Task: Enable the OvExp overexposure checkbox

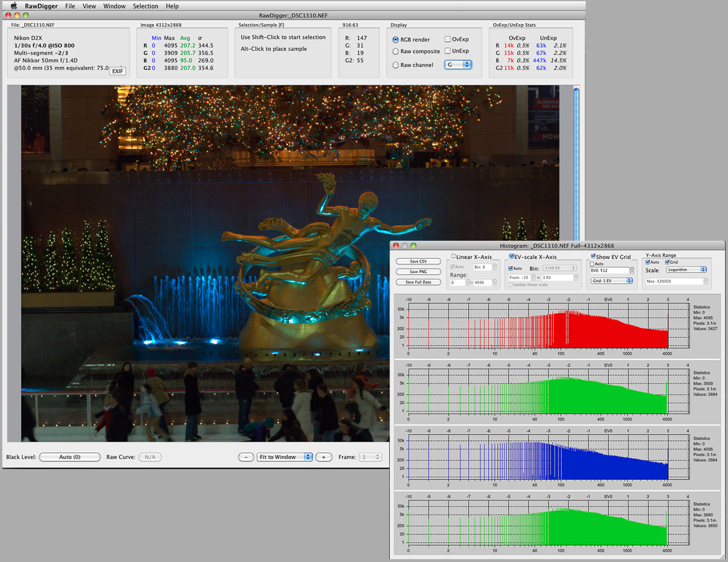Action: (x=447, y=39)
